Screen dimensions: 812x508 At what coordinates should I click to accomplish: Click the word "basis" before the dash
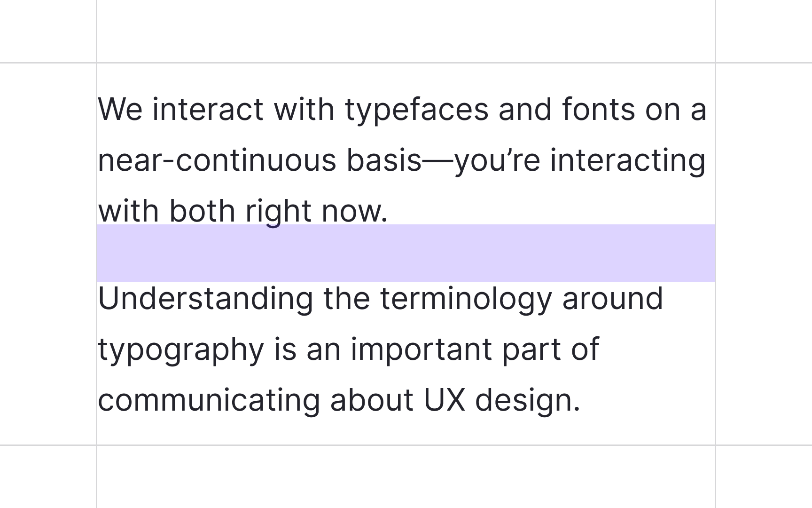tap(384, 159)
